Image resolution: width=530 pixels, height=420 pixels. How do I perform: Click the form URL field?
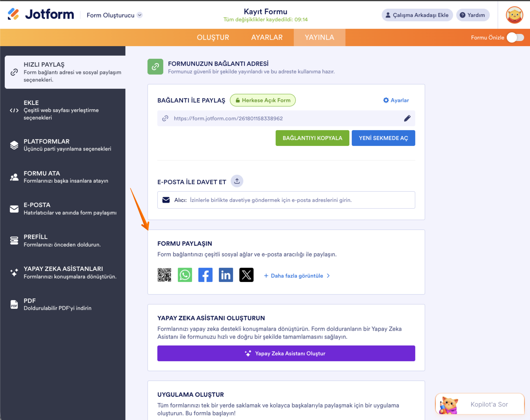pyautogui.click(x=286, y=118)
